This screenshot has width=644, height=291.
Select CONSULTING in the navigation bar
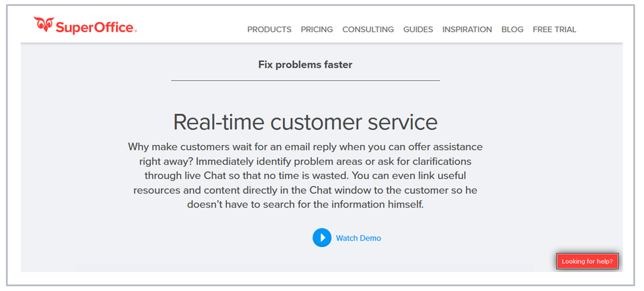click(368, 29)
